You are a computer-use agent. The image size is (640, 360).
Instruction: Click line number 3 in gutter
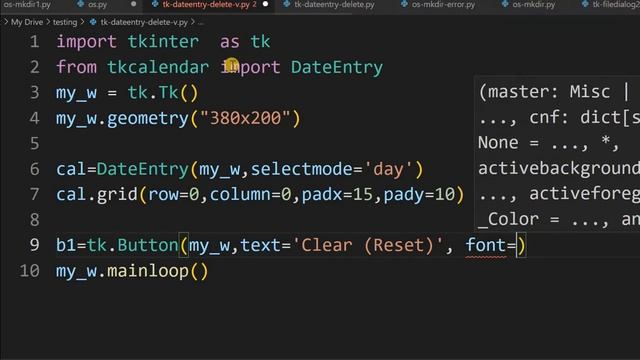[34, 93]
